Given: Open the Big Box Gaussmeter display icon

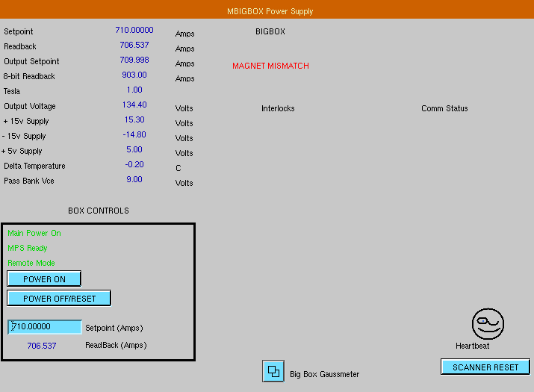Looking at the screenshot, I should (x=273, y=371).
